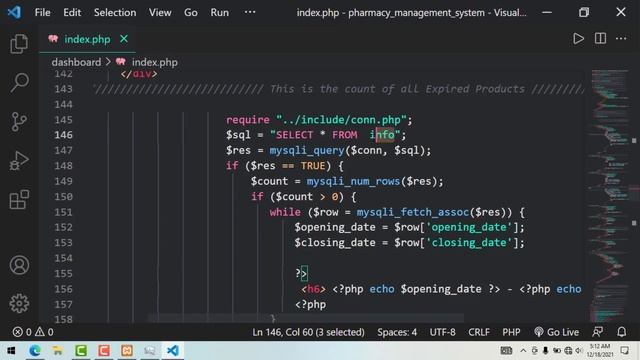Click the 'closing_date' array key
Screen dimensions: 640x360
coord(469,242)
